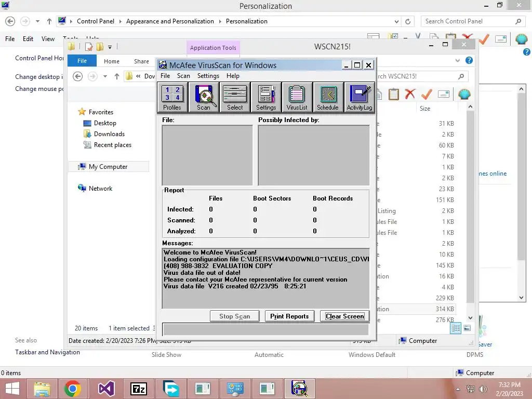Open View menu in Personalization window

[x=48, y=38]
